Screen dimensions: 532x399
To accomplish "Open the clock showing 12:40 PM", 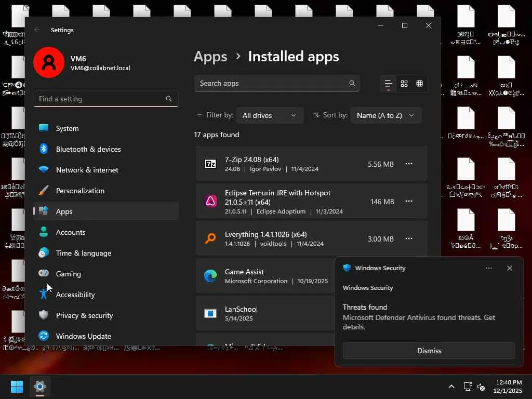I will 508,387.
